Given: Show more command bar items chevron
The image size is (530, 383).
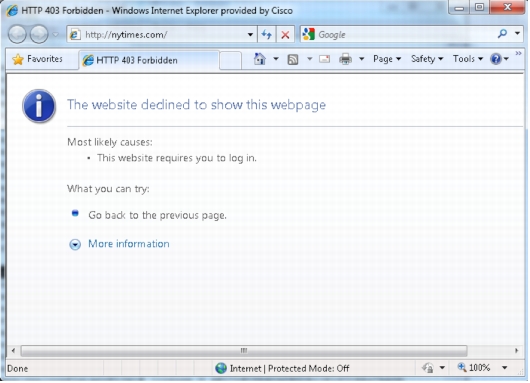Looking at the screenshot, I should 518,54.
